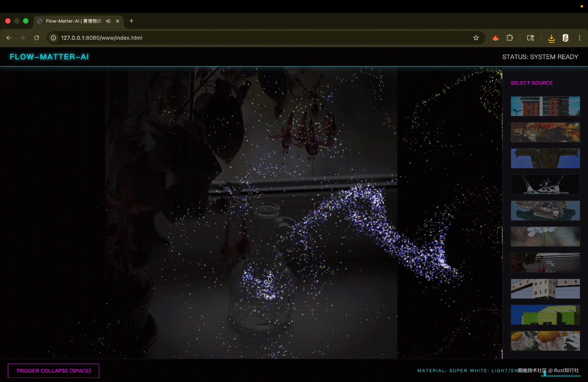
Task: Select the green building source thumbnail
Action: pyautogui.click(x=545, y=315)
